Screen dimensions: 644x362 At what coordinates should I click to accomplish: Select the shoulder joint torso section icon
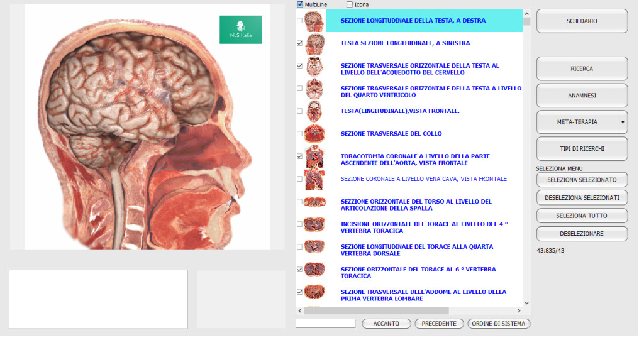pos(314,202)
